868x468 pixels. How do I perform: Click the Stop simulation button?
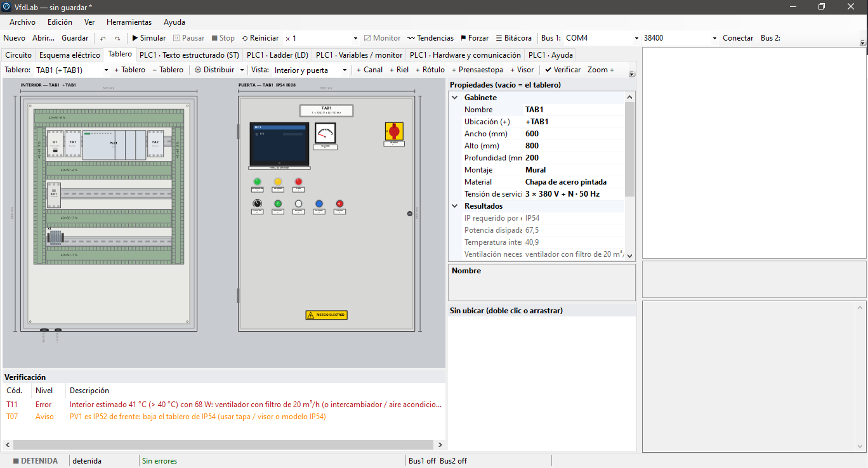[x=223, y=38]
